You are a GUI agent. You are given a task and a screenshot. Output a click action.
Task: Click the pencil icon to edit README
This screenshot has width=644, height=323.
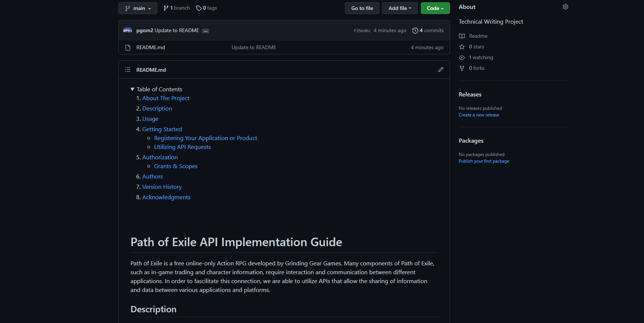coord(440,69)
